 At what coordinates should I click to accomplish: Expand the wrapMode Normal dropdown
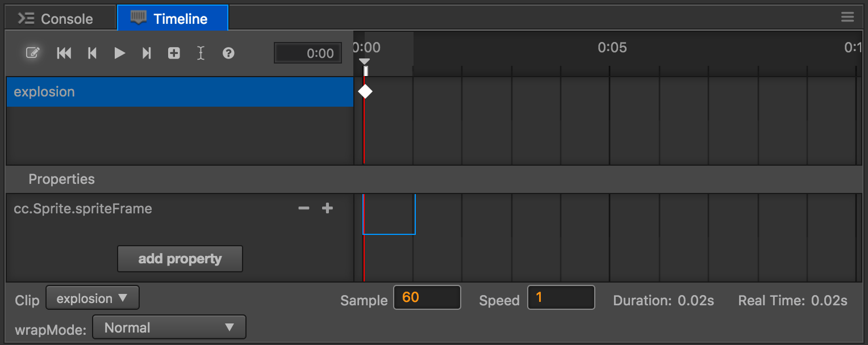click(169, 327)
